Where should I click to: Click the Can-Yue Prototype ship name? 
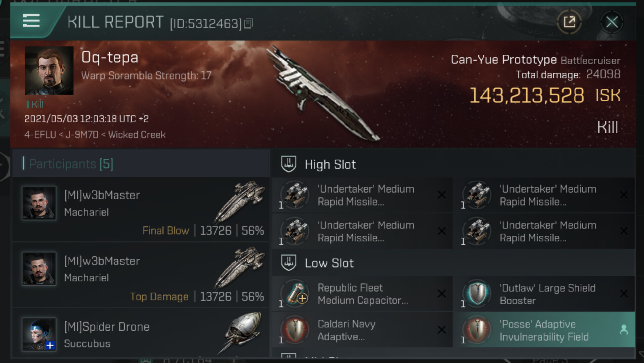(x=503, y=60)
